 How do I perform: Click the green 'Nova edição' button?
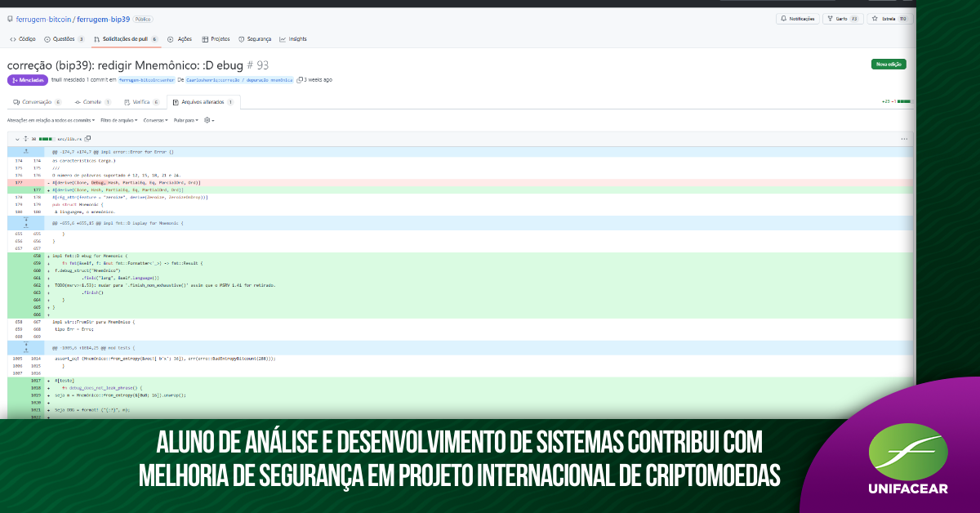(889, 64)
